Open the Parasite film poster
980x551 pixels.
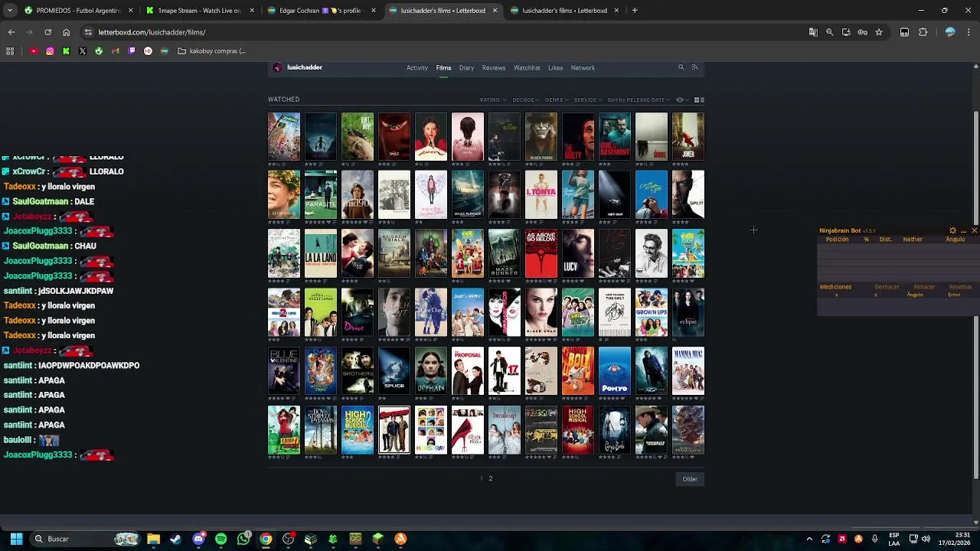coord(320,194)
